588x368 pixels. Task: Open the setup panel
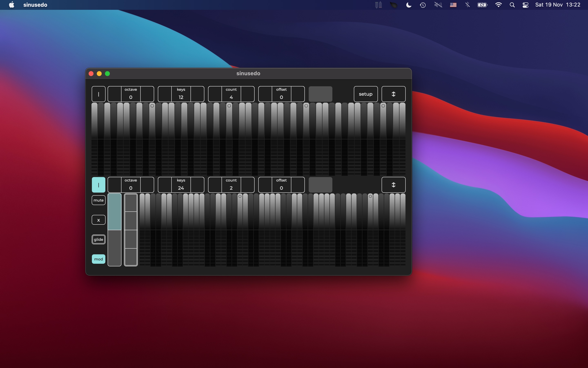[x=366, y=94]
